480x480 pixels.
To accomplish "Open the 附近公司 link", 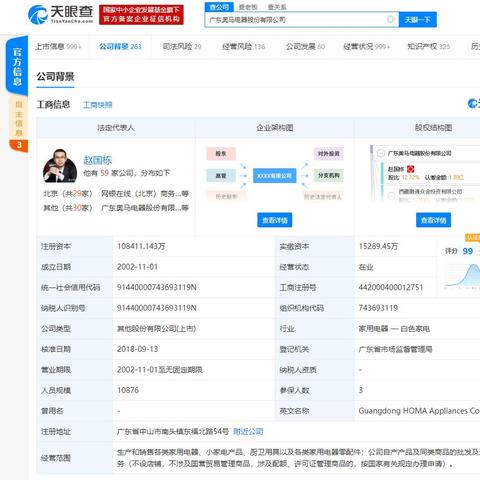I will point(248,432).
